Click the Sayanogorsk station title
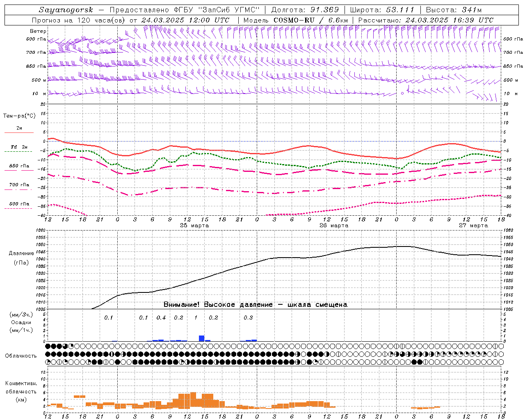 (66, 10)
